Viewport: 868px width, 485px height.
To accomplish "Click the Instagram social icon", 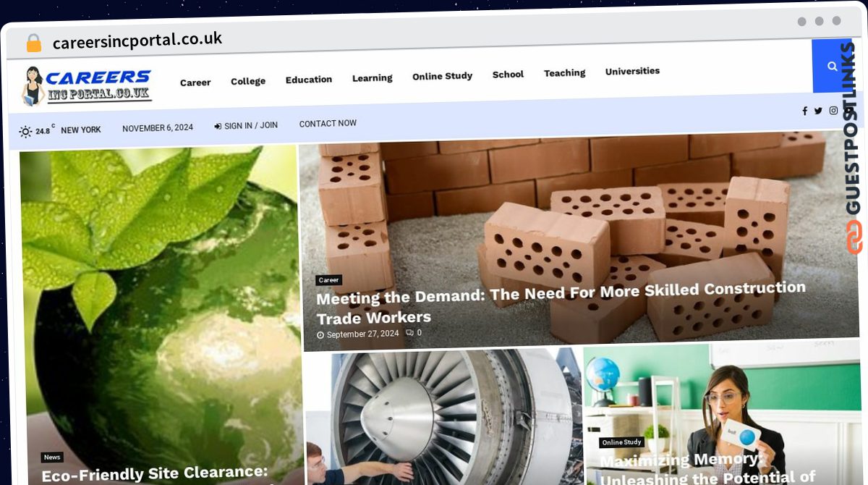I will coord(833,111).
